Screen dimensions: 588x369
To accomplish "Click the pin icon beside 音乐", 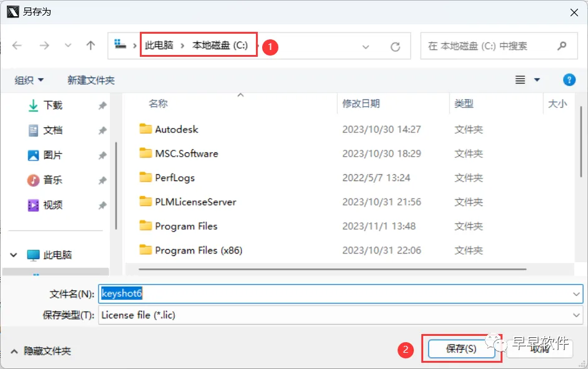I will [102, 180].
